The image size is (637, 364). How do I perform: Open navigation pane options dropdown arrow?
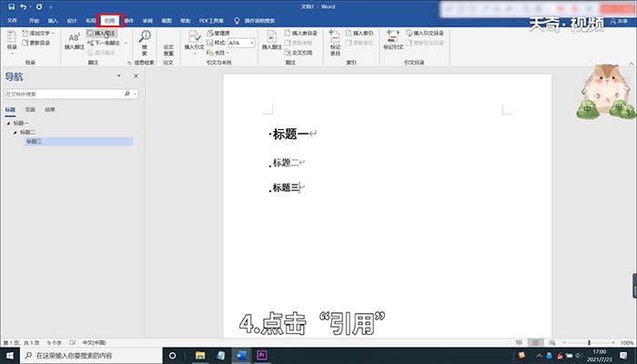(119, 76)
